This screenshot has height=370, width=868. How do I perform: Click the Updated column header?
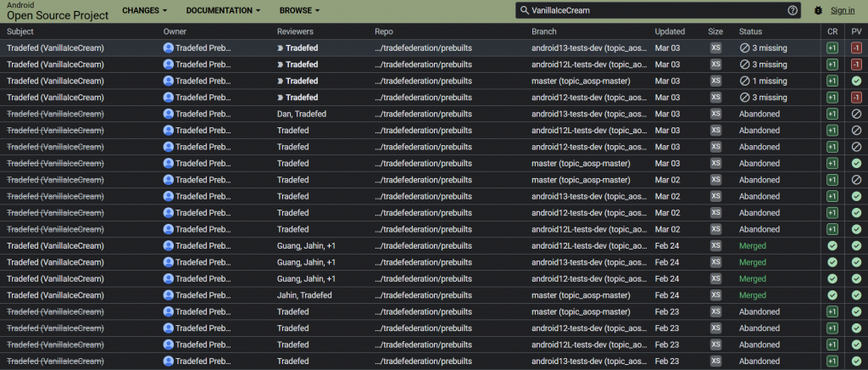(x=670, y=31)
